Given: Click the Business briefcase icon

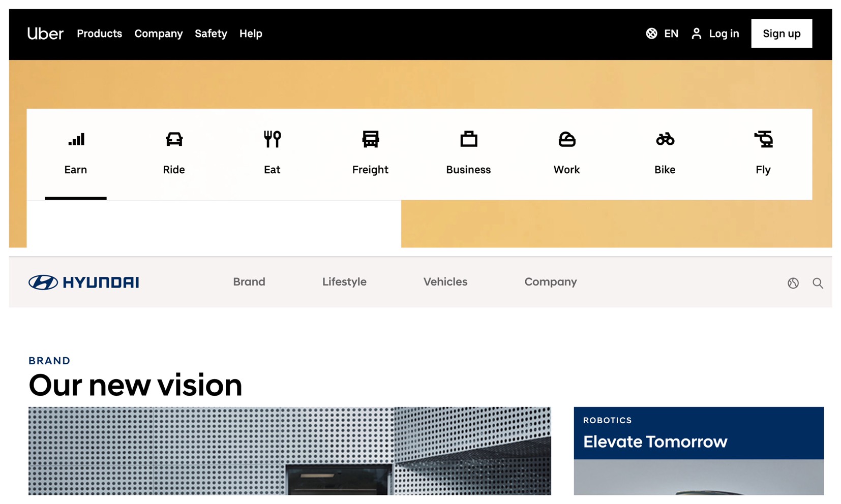Looking at the screenshot, I should (468, 139).
